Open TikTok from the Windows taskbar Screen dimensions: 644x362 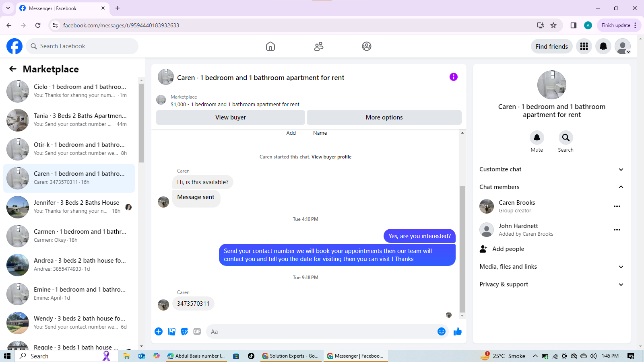251,356
